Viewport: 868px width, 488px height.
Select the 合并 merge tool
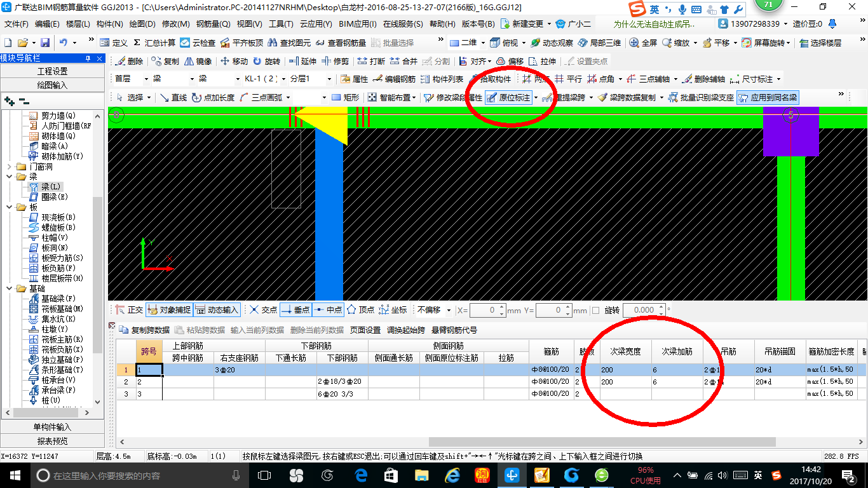click(403, 61)
